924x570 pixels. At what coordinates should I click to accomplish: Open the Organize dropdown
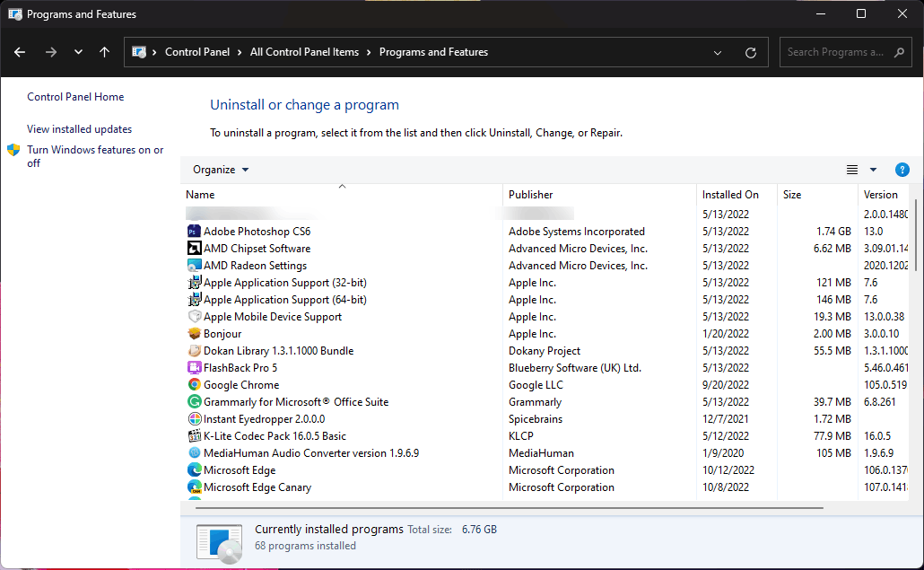[x=220, y=169]
